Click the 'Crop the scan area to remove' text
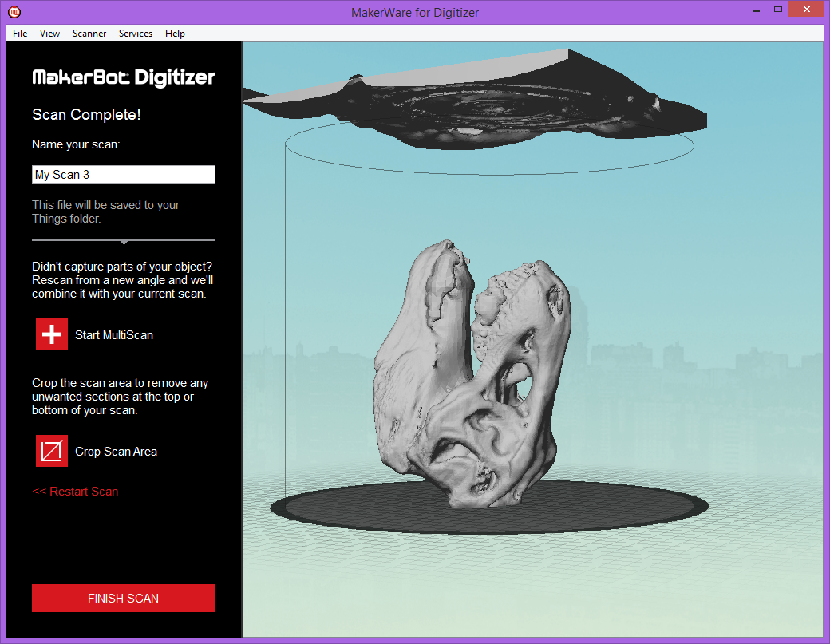The height and width of the screenshot is (644, 830). click(121, 397)
